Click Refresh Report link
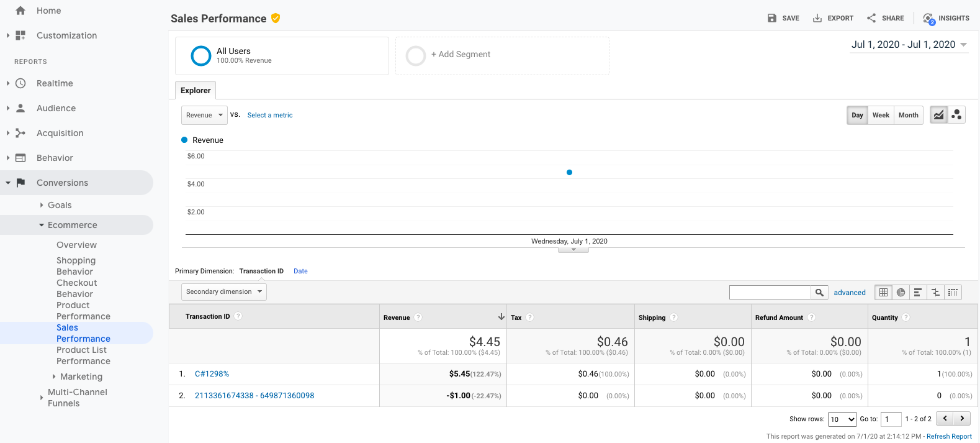This screenshot has height=443, width=980. click(x=949, y=436)
